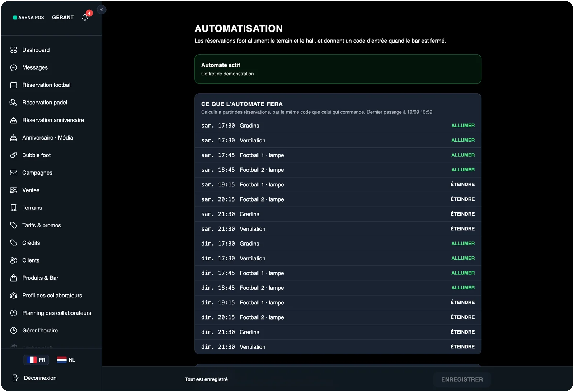Click the Gérer l'horaire clock icon

pyautogui.click(x=14, y=330)
